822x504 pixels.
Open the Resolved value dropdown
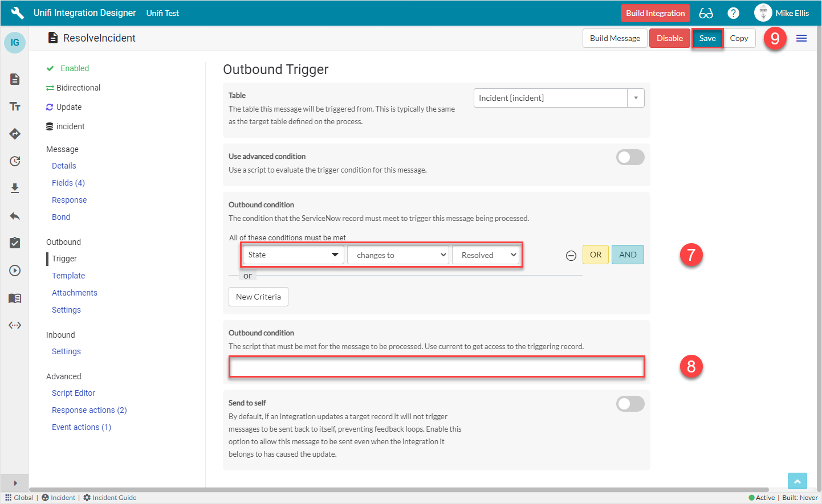(x=486, y=255)
